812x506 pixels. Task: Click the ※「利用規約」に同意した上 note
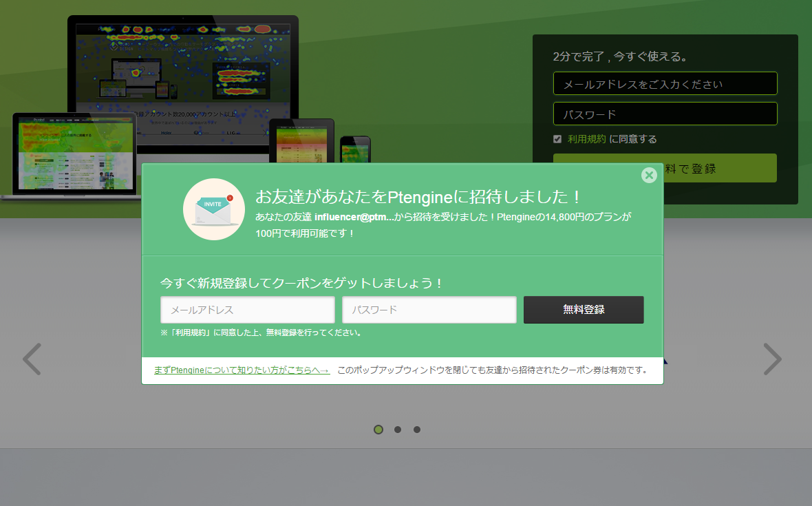coord(261,333)
